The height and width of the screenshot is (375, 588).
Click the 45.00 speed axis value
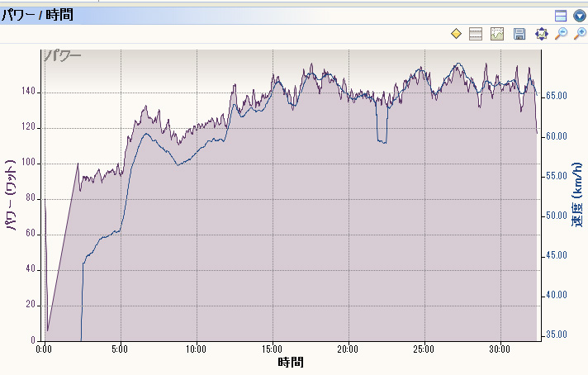point(556,255)
